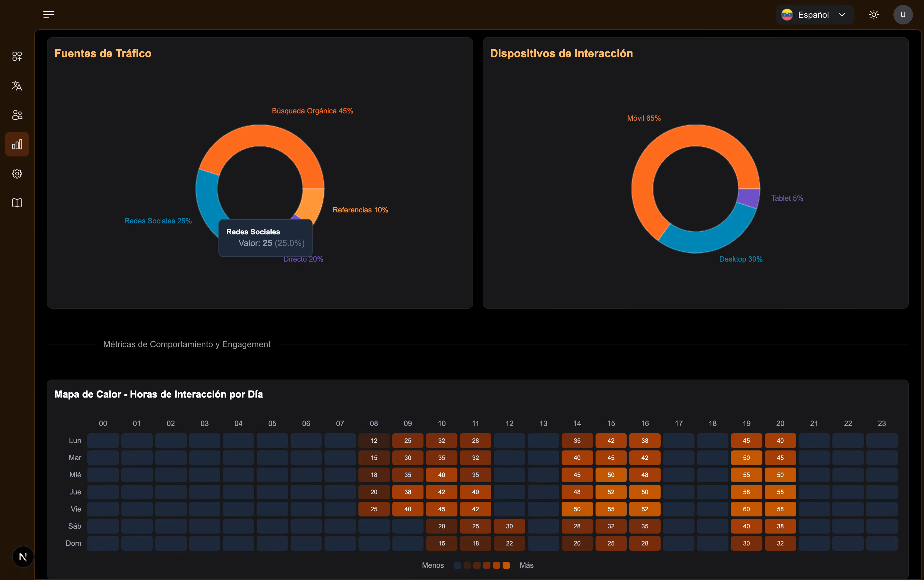Select the bar chart analytics sidebar icon
The width and height of the screenshot is (924, 580).
click(17, 144)
